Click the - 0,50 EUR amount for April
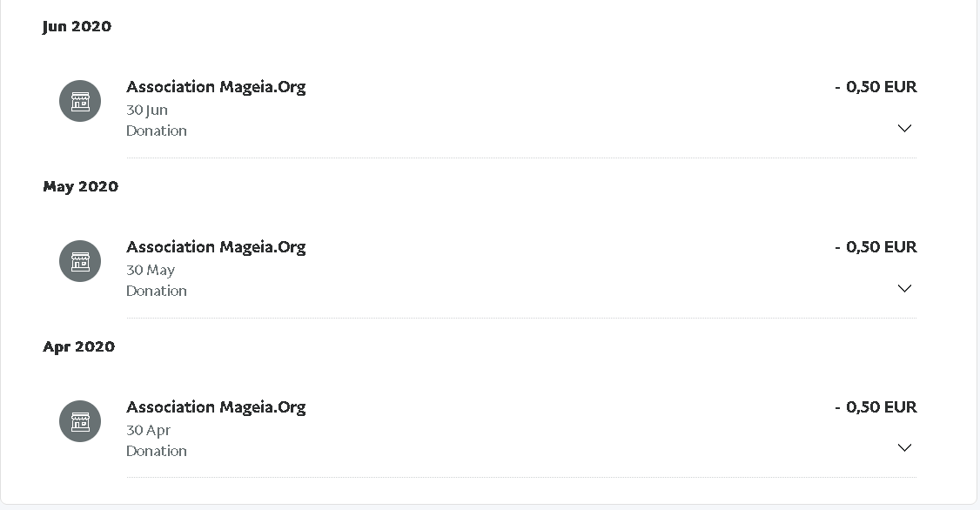Screen dimensions: 980x510 [x=876, y=407]
